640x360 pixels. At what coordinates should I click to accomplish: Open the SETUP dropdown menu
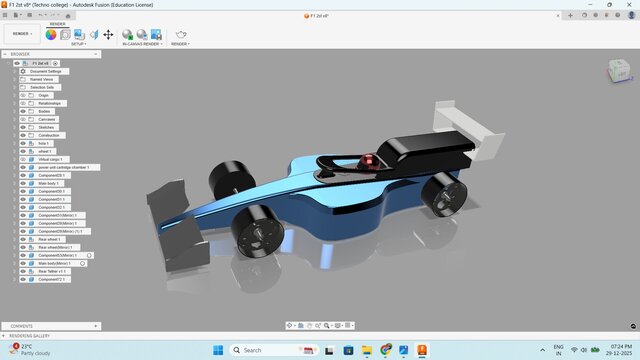point(79,44)
